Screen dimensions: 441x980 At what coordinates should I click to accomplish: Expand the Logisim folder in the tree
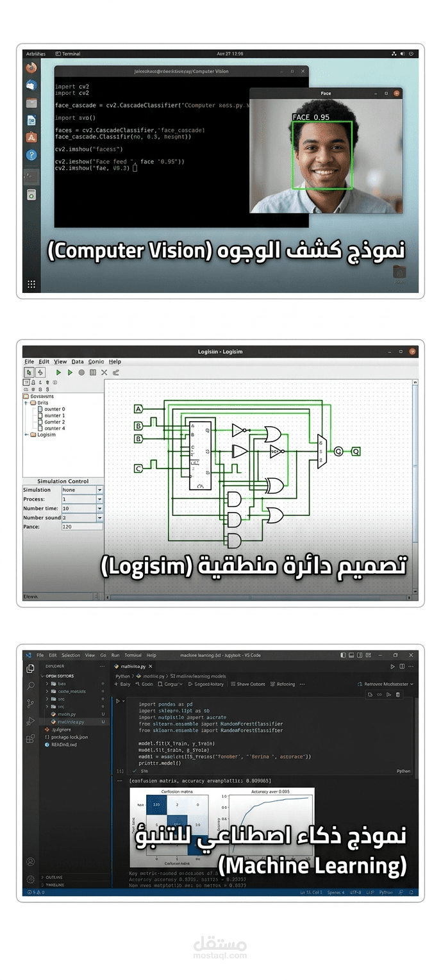tap(26, 435)
